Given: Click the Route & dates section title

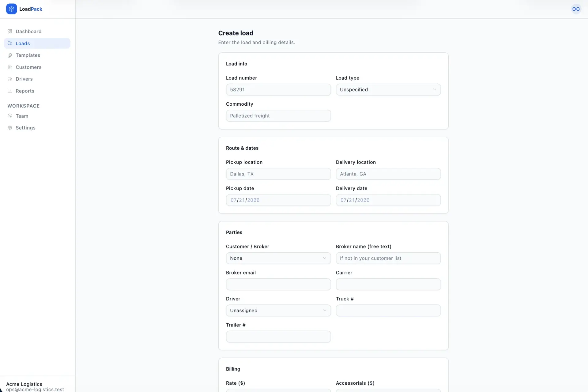Looking at the screenshot, I should click(x=242, y=148).
